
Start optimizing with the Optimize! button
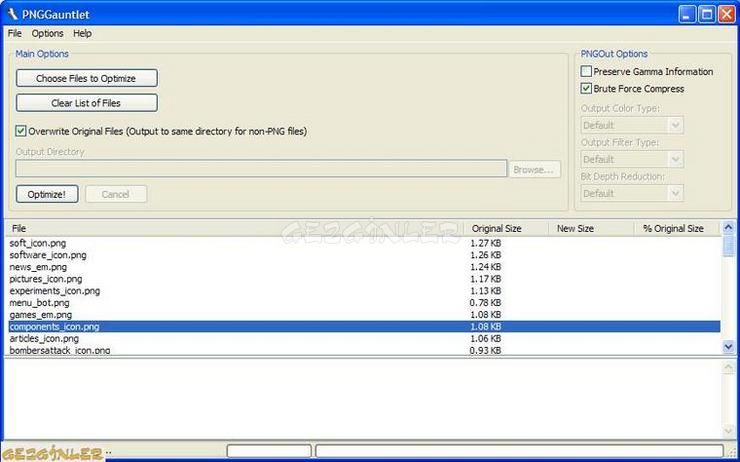pos(47,194)
